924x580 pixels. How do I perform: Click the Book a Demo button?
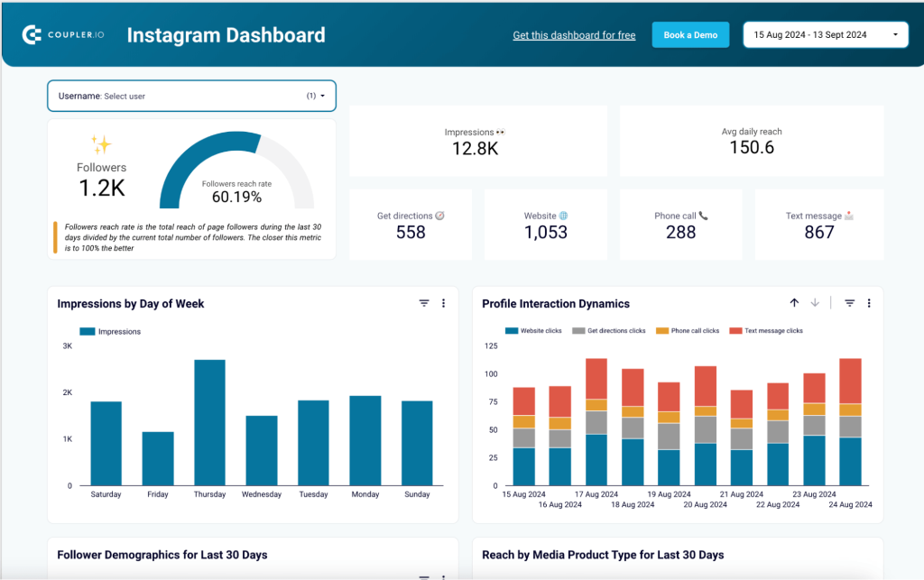click(690, 34)
